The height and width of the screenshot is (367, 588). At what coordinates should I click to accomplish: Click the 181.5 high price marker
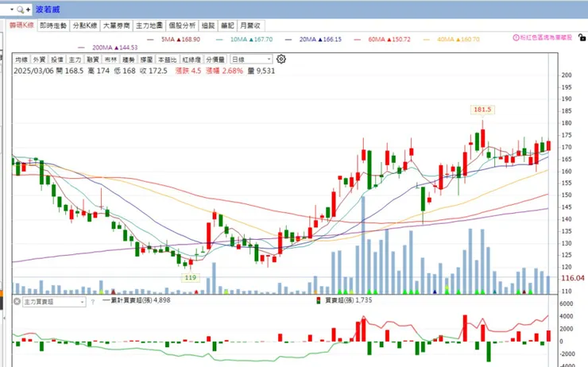pos(482,110)
